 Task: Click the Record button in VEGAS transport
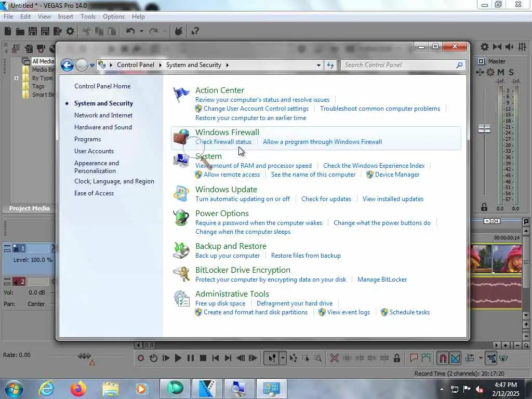tap(141, 358)
